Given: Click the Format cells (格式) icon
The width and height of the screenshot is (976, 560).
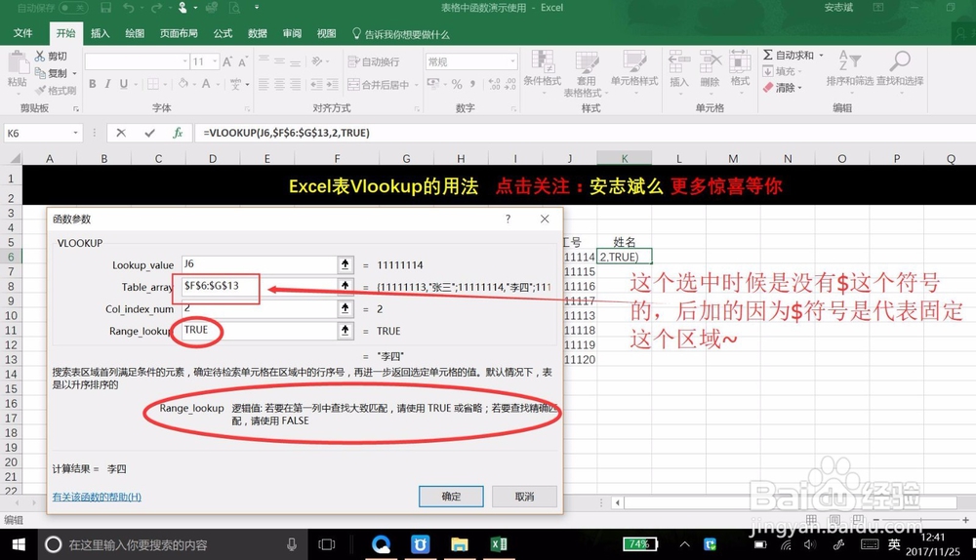Looking at the screenshot, I should (x=740, y=61).
